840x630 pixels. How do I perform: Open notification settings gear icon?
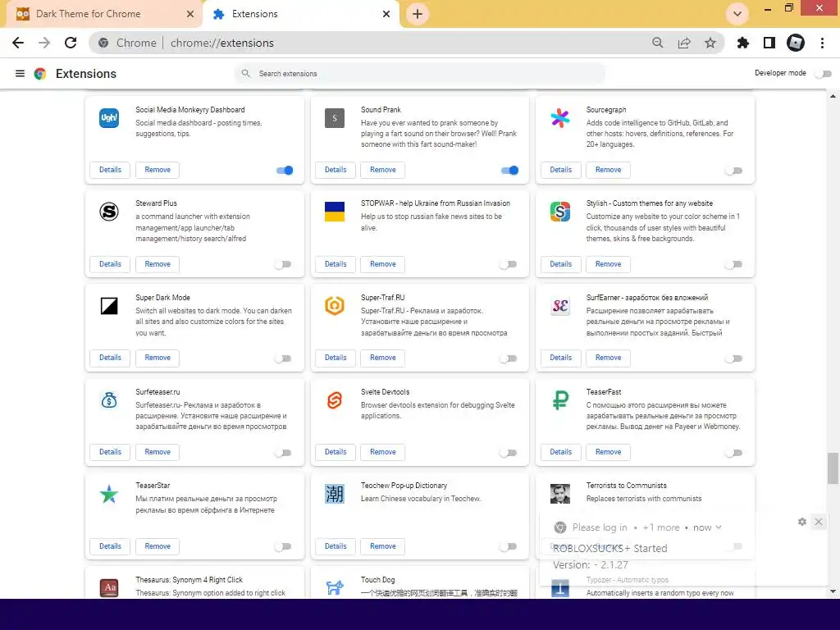(x=802, y=522)
